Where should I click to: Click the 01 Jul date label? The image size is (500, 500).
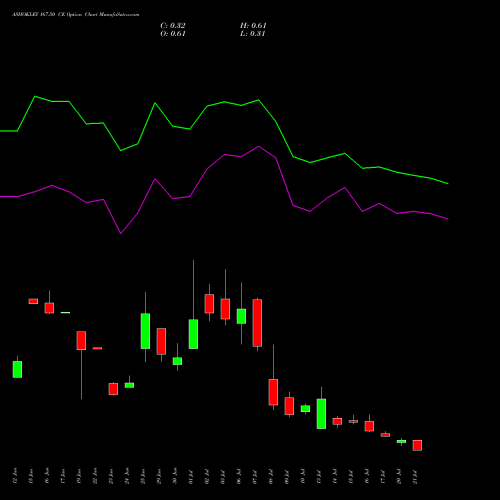[x=191, y=476]
